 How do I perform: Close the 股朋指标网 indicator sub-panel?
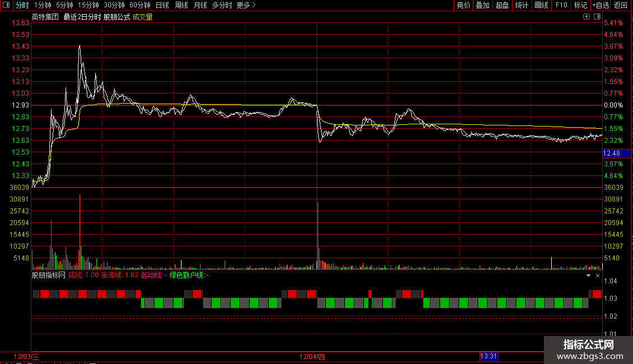[598, 275]
